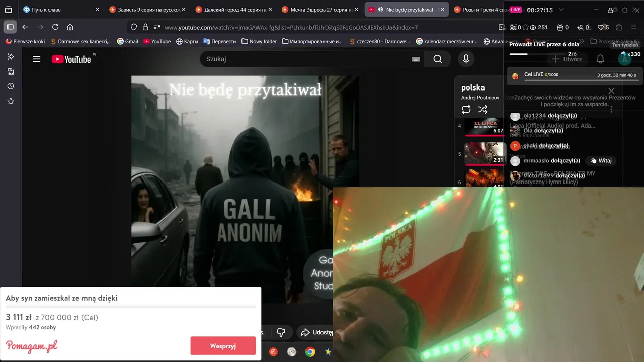Switch to 'Розы и Грехи 4' tab
Image resolution: width=644 pixels, height=362 pixels.
[483, 10]
